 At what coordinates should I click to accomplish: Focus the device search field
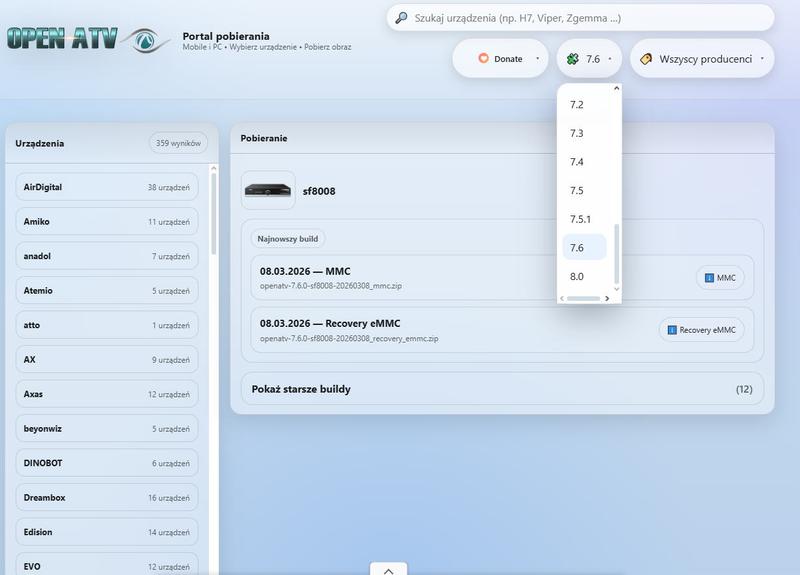(x=580, y=18)
